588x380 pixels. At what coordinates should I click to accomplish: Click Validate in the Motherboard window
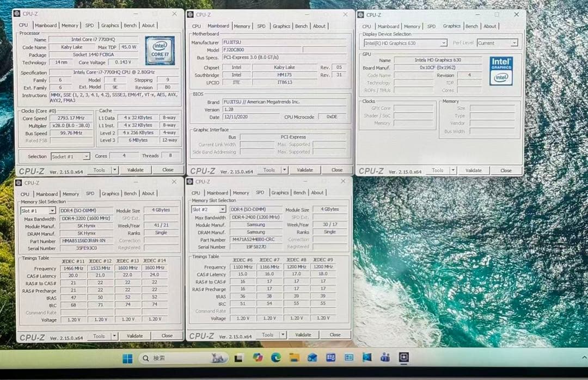tap(305, 170)
